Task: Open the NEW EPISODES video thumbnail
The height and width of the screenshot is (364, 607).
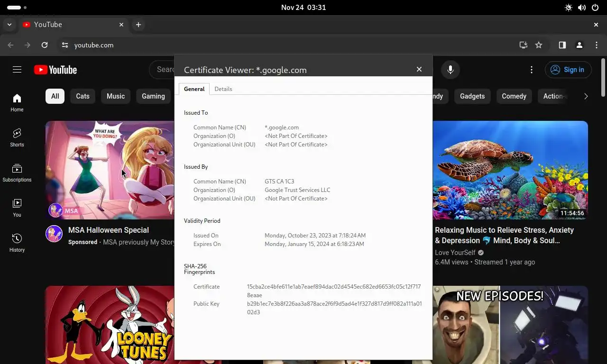Action: pyautogui.click(x=510, y=325)
